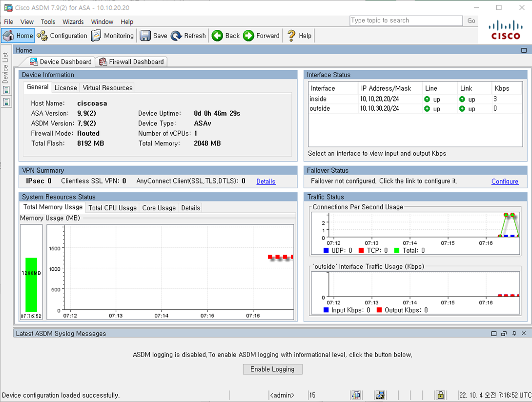Switch to the Device Dashboard tab
The width and height of the screenshot is (532, 402).
tap(61, 62)
